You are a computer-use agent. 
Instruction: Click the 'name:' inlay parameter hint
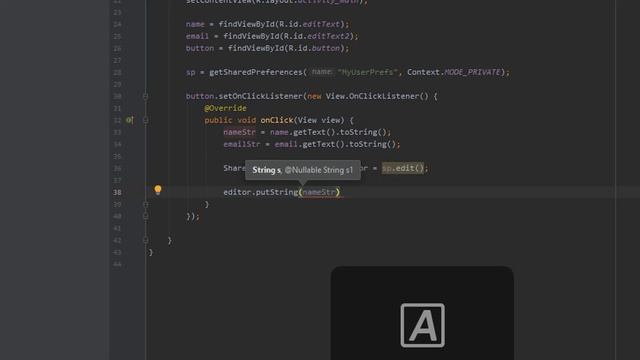click(322, 72)
